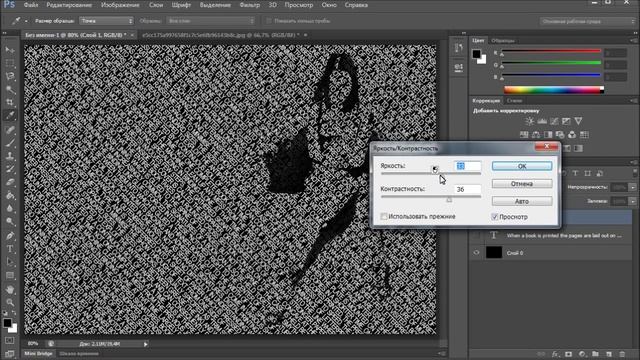Select the Quick Selection tool
The height and width of the screenshot is (360, 640).
[10, 89]
